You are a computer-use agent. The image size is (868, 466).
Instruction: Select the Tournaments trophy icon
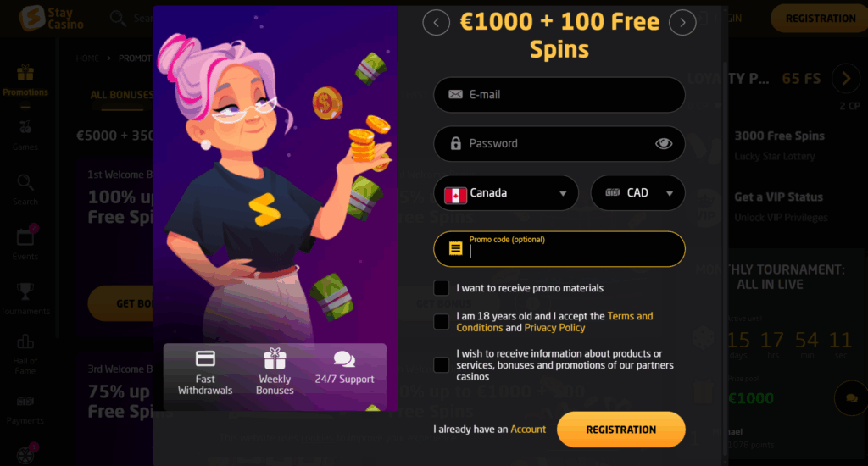tap(25, 291)
